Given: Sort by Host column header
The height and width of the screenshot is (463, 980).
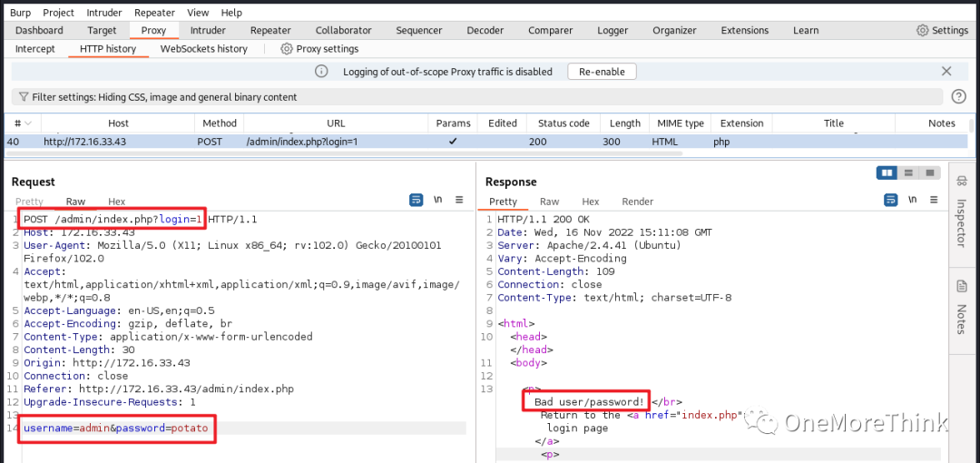Looking at the screenshot, I should pyautogui.click(x=118, y=123).
